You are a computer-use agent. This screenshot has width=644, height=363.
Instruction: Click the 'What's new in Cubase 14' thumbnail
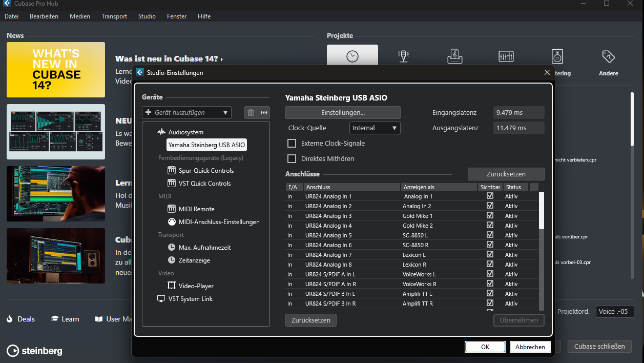pyautogui.click(x=56, y=70)
